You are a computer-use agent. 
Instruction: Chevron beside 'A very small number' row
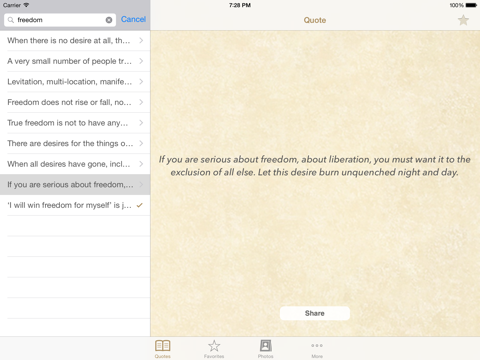141,61
